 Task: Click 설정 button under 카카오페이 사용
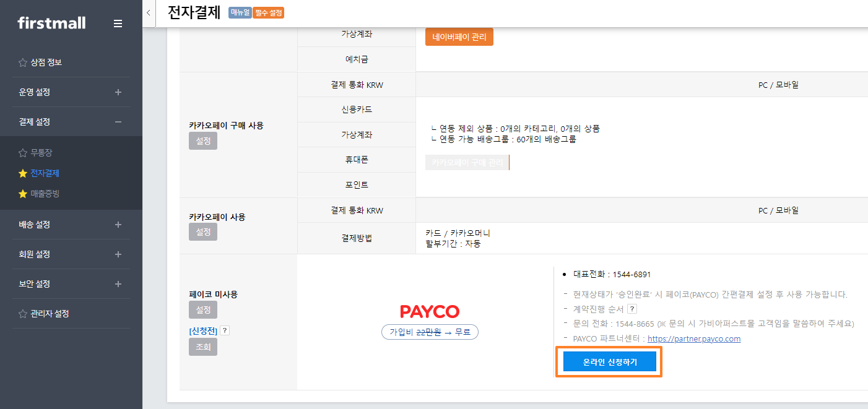tap(203, 232)
